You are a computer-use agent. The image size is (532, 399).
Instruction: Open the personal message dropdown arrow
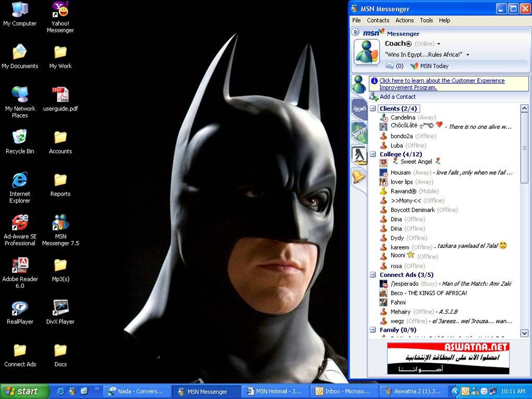tap(468, 55)
